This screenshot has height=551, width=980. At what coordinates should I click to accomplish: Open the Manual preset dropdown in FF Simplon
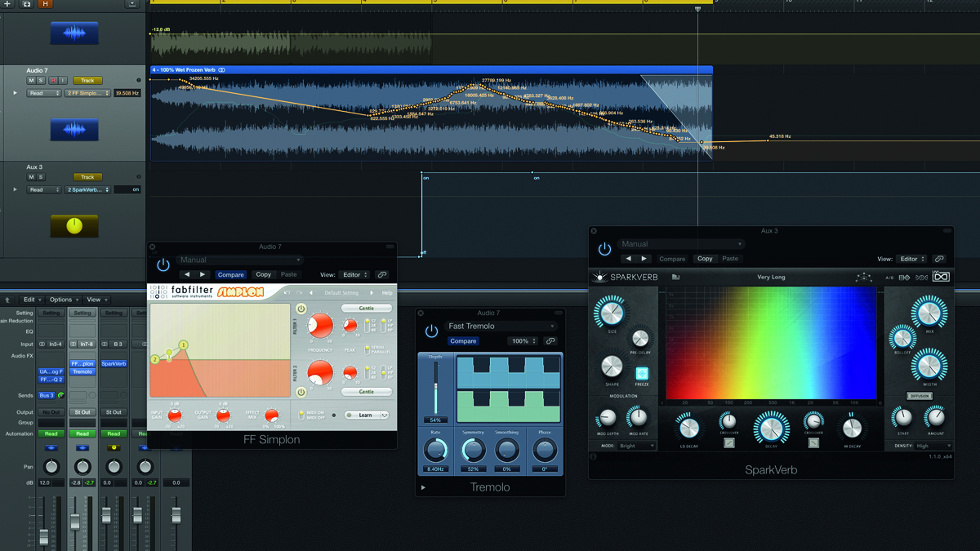[240, 260]
